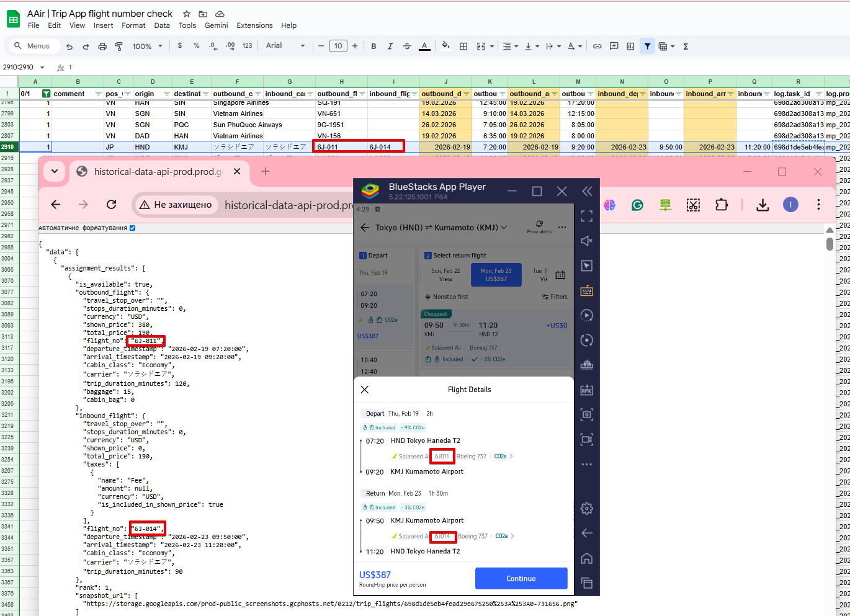Open the browser three-dot menu
This screenshot has width=850, height=616.
[818, 205]
